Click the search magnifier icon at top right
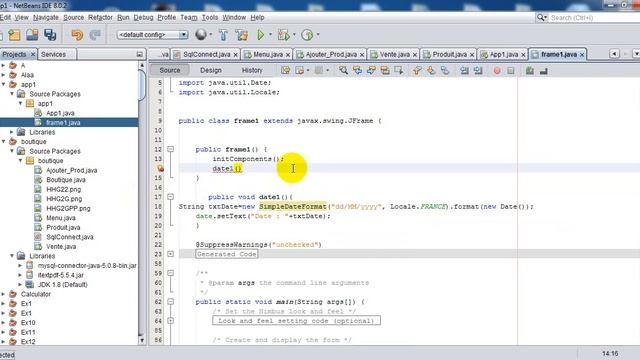The image size is (640, 360). point(541,18)
